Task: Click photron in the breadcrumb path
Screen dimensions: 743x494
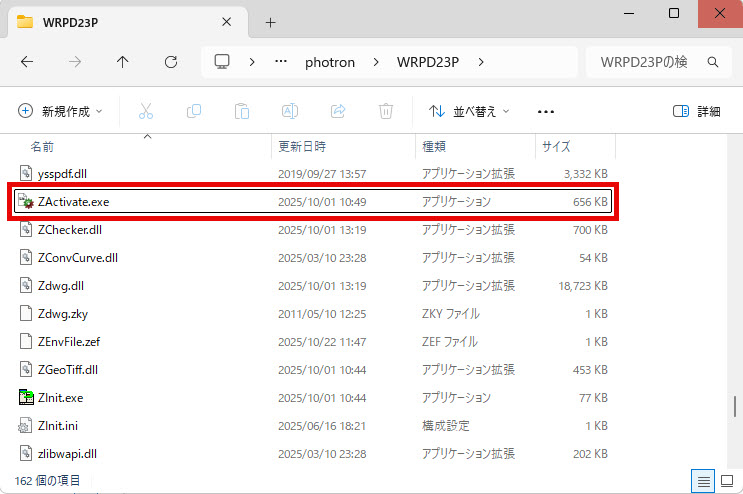Action: tap(331, 62)
